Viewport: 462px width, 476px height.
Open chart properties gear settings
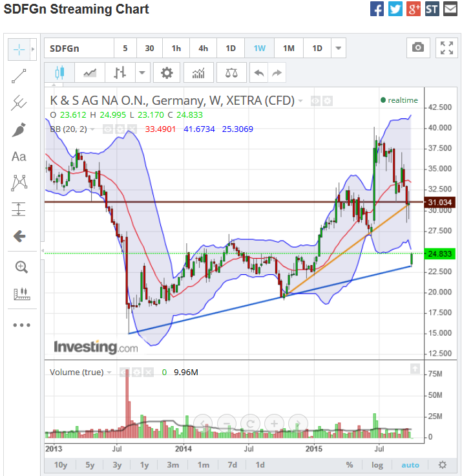tap(167, 72)
